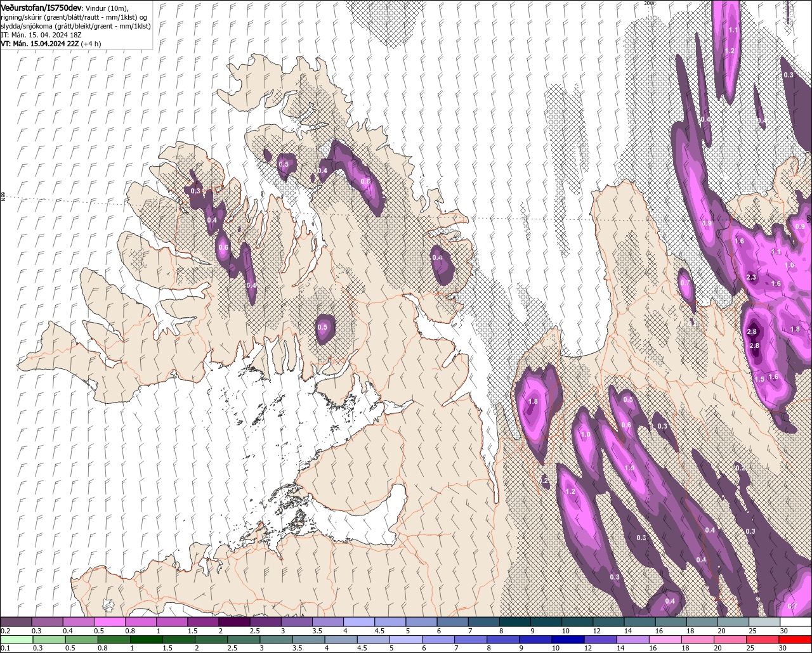Click the 'slydda/snjókoma' legend description line
Viewport: 812px width, 653px height.
[x=75, y=26]
